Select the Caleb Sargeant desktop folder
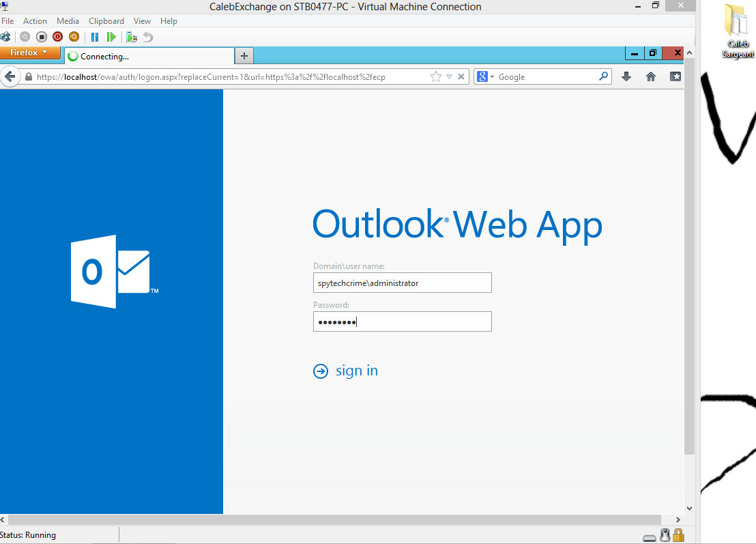756x544 pixels. [x=738, y=31]
